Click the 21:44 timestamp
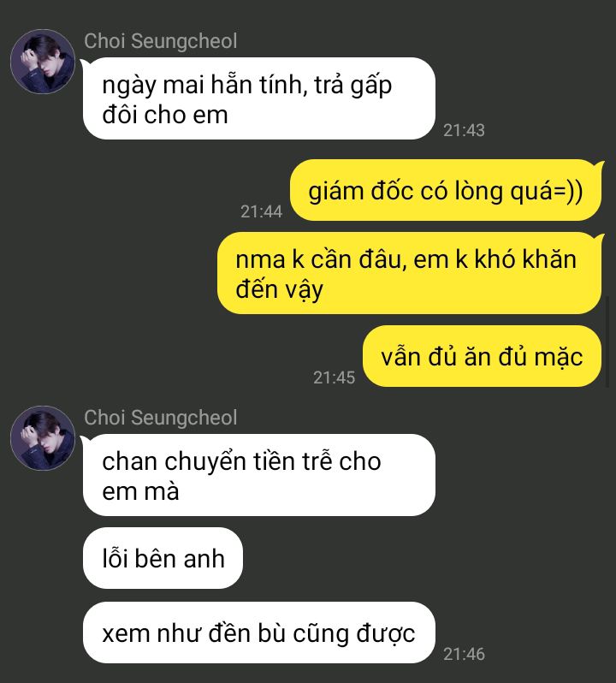The image size is (616, 683). pos(261,211)
